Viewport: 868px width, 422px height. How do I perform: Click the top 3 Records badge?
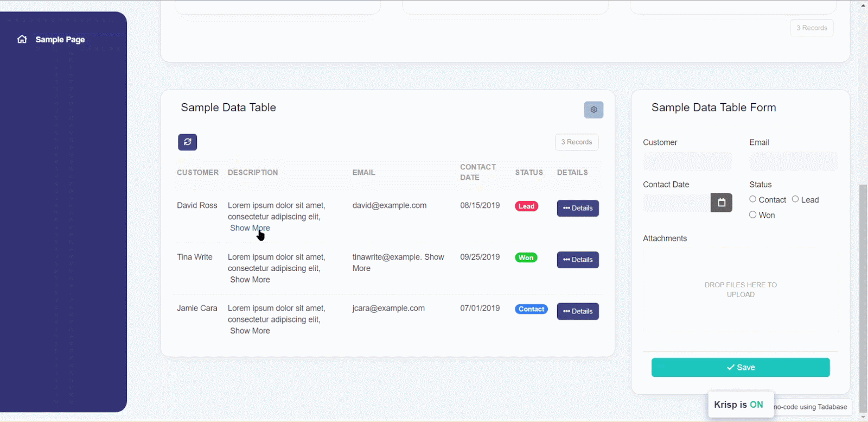(812, 28)
